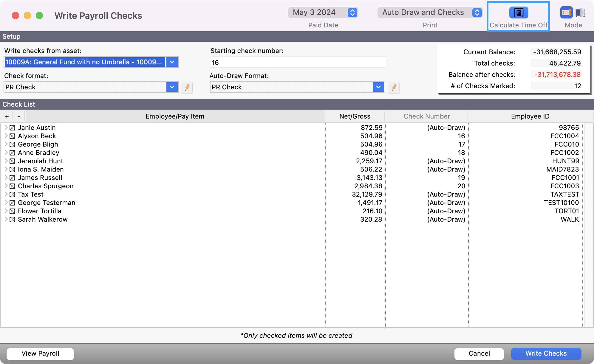594x364 pixels.
Task: Click the Paid Date stepper arrows
Action: [x=352, y=13]
